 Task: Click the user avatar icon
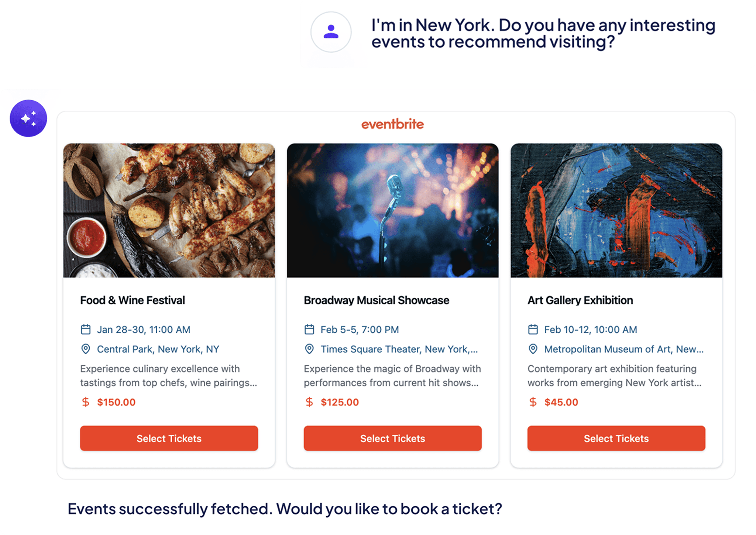(x=331, y=32)
